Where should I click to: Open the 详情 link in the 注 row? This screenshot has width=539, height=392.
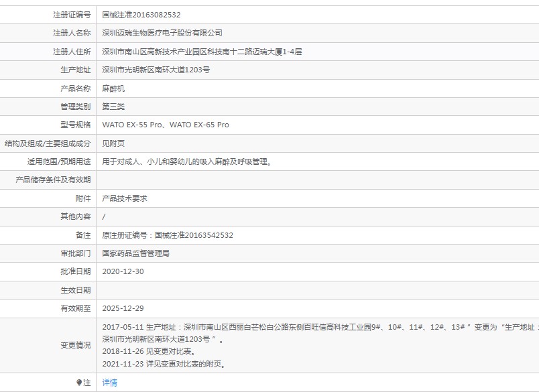[110, 383]
